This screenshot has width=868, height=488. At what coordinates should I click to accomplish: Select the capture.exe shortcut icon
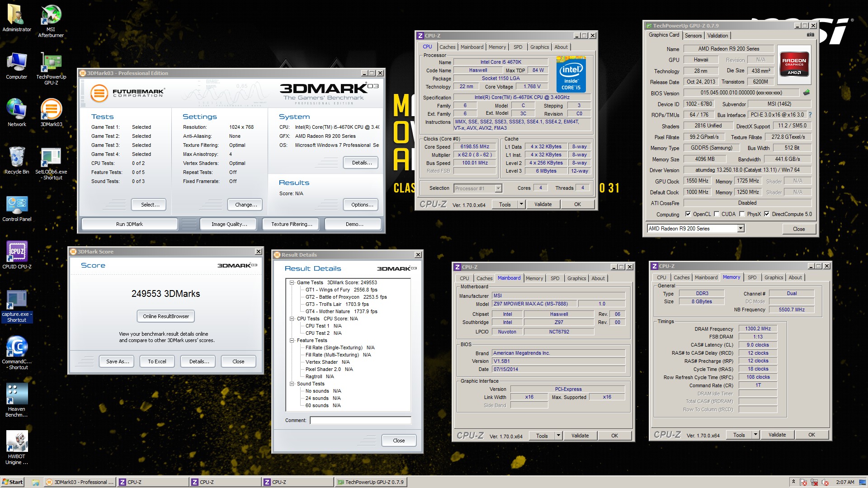(x=17, y=306)
